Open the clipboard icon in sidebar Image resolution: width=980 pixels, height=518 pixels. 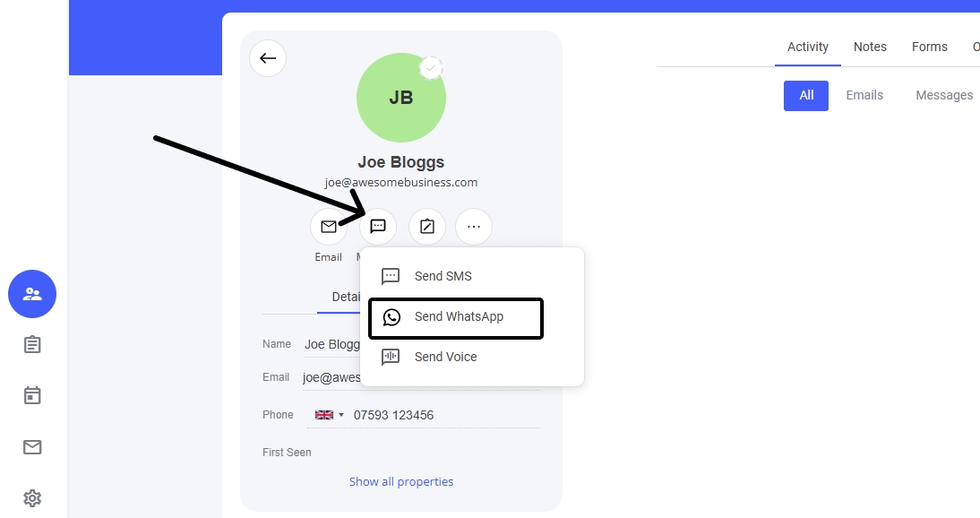[x=32, y=344]
